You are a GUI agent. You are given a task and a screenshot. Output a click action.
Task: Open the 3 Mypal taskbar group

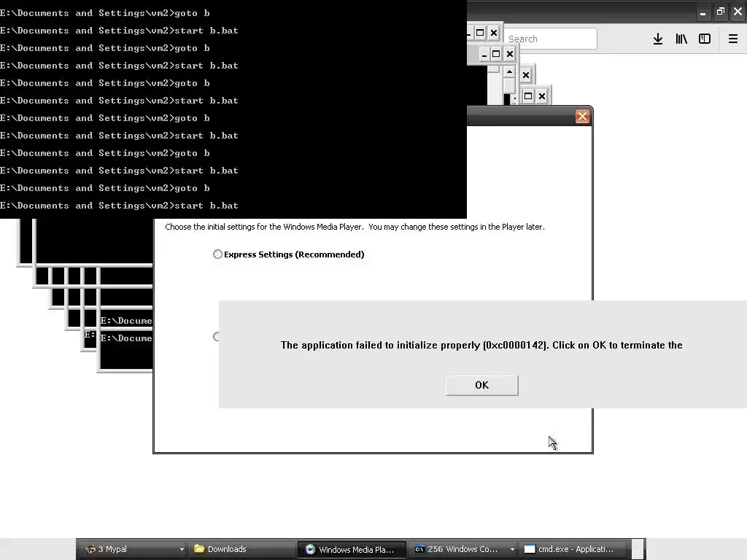point(130,549)
